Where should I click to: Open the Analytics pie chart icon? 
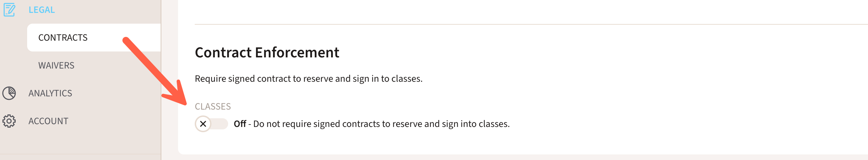tap(9, 93)
